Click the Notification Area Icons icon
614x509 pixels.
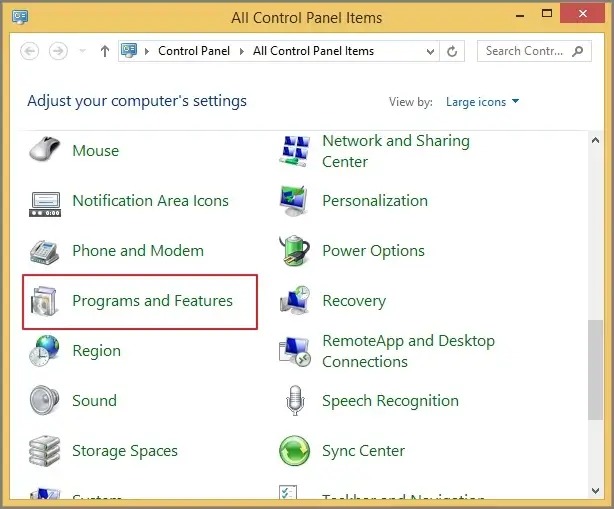coord(45,204)
